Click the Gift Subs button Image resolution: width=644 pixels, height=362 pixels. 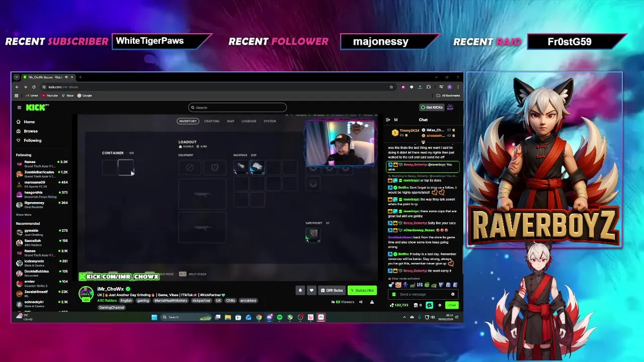[x=332, y=290]
